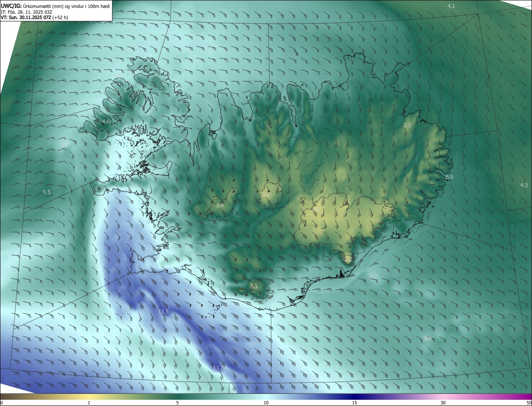Viewport: 532px width, 406px height.
Task: Click the 15 tick on the color scale
Action: tap(355, 403)
